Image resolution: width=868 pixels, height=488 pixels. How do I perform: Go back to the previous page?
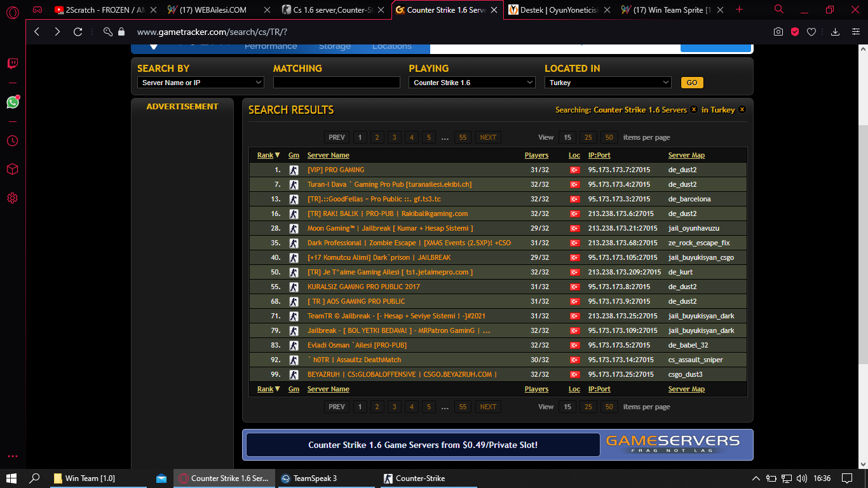click(37, 32)
